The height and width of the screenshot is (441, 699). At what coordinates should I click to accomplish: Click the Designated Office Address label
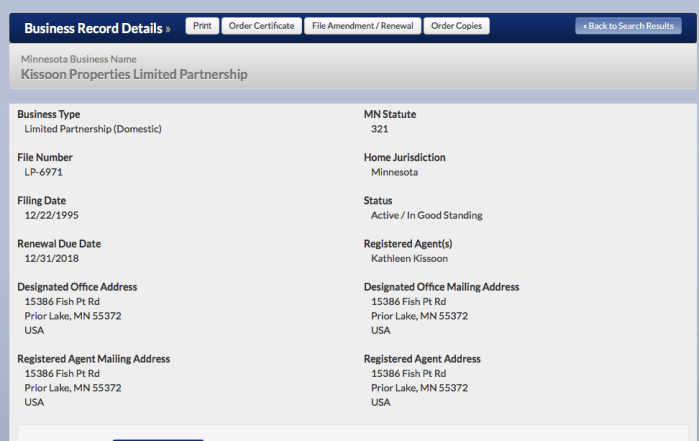pyautogui.click(x=77, y=287)
